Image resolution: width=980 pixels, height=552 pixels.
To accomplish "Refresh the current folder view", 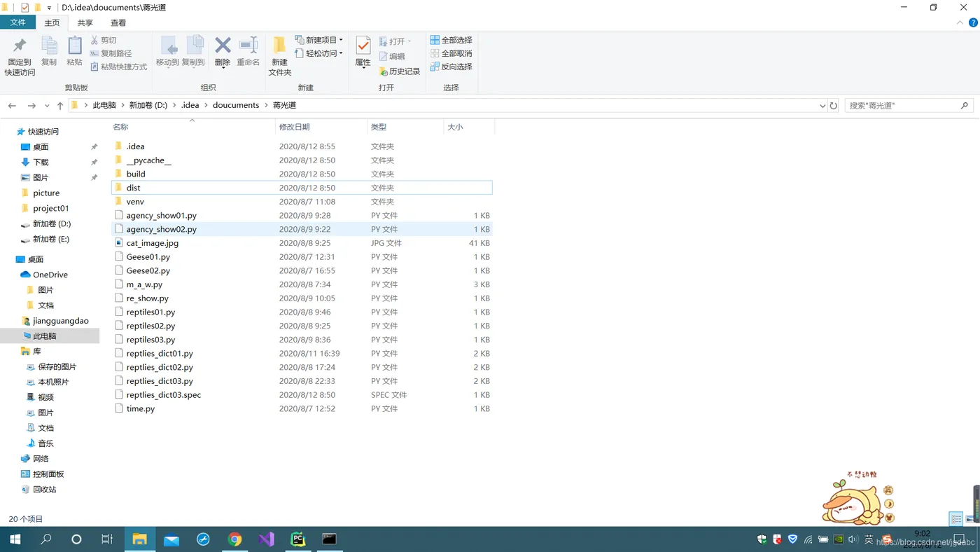I will 834,106.
